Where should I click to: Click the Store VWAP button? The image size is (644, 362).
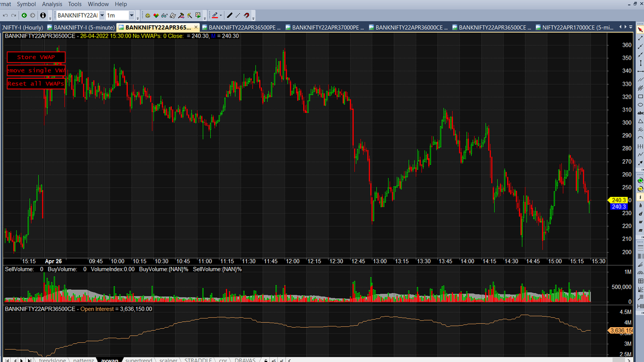tap(36, 57)
